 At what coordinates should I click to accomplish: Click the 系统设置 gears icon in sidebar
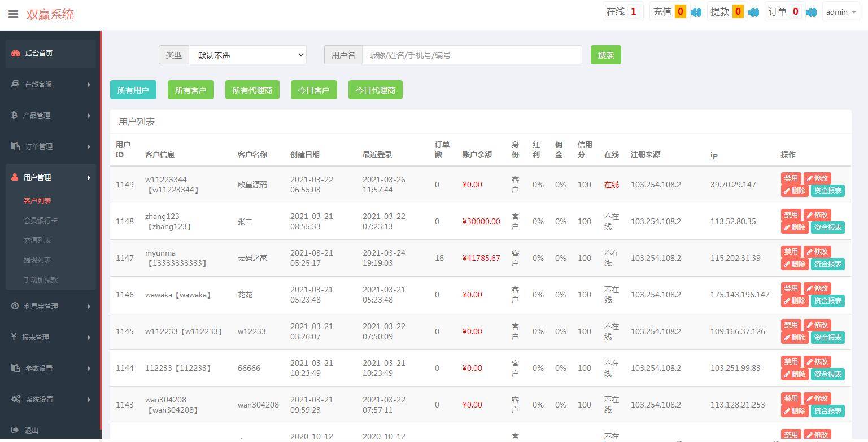click(x=16, y=399)
